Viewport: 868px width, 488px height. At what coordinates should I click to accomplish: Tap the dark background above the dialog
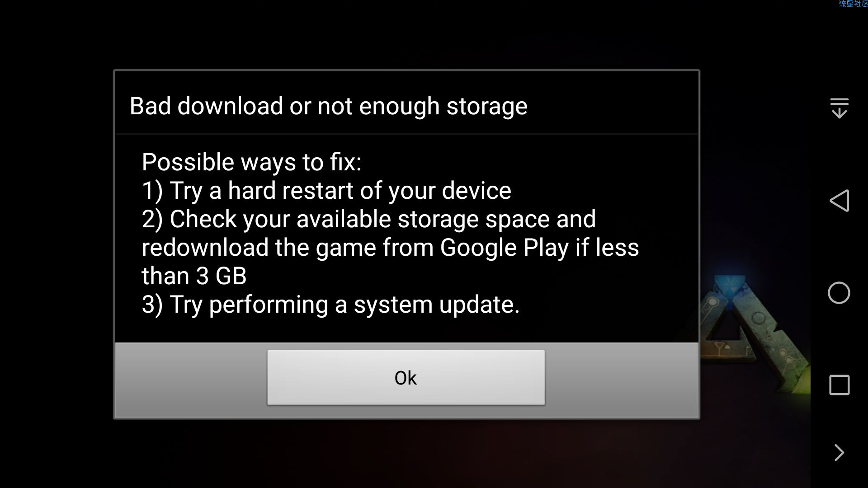click(407, 34)
